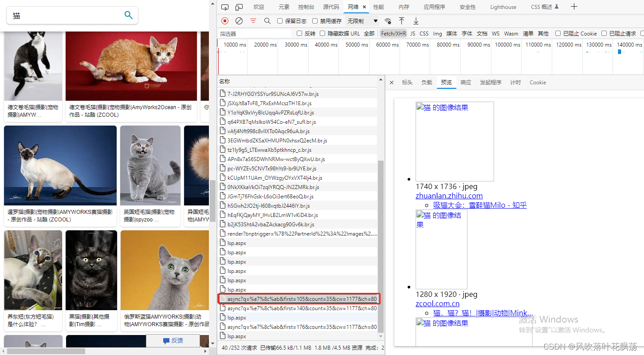Open the 内存 panel tab
The width and height of the screenshot is (644, 355).
404,7
